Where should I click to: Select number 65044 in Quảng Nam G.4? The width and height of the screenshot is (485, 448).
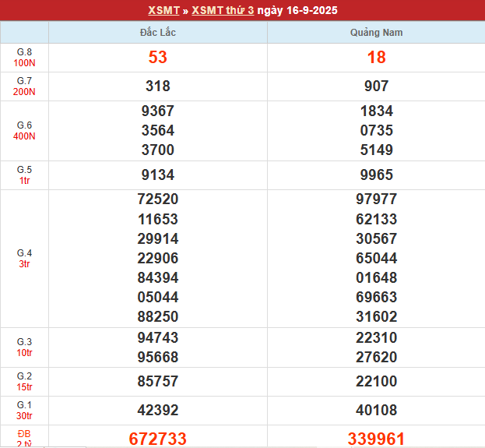[377, 259]
